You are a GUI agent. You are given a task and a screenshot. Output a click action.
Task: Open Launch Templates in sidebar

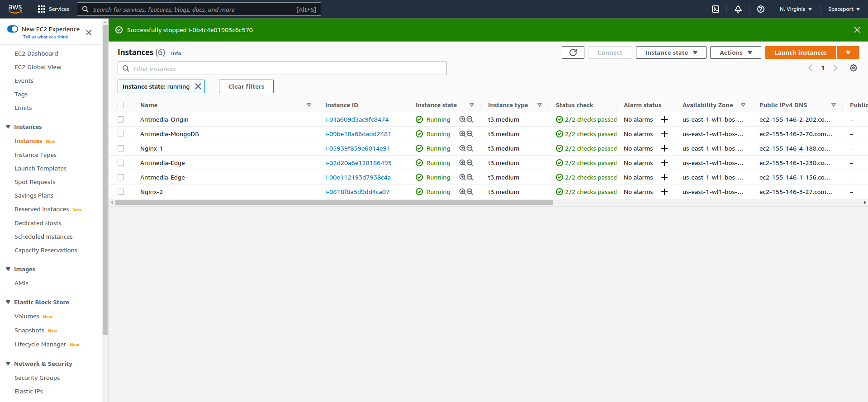pos(40,168)
